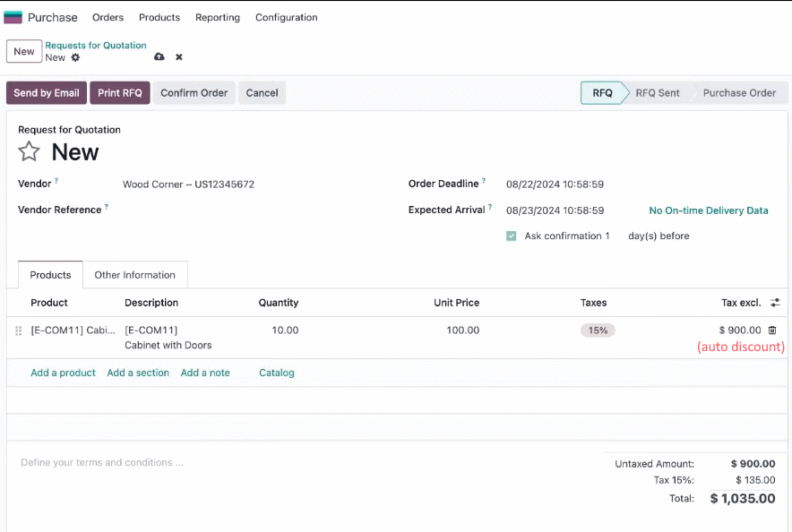Viewport: 792px width, 532px height.
Task: Toggle the Ask confirmation checkbox
Action: point(512,236)
